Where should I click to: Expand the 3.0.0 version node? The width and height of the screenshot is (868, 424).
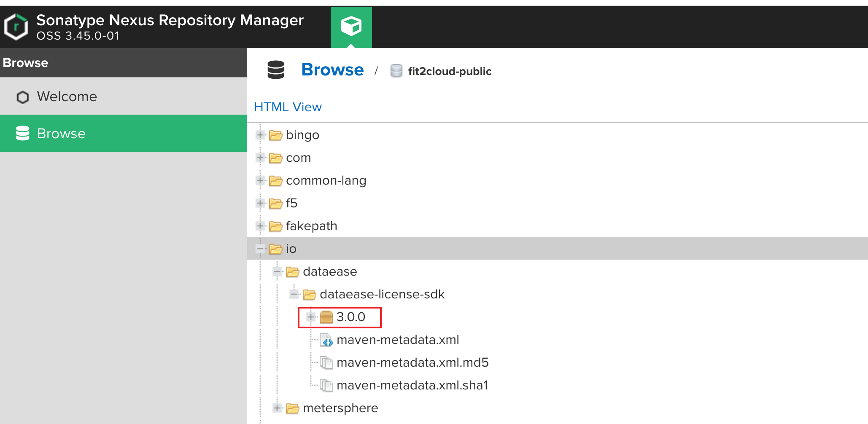(x=311, y=317)
